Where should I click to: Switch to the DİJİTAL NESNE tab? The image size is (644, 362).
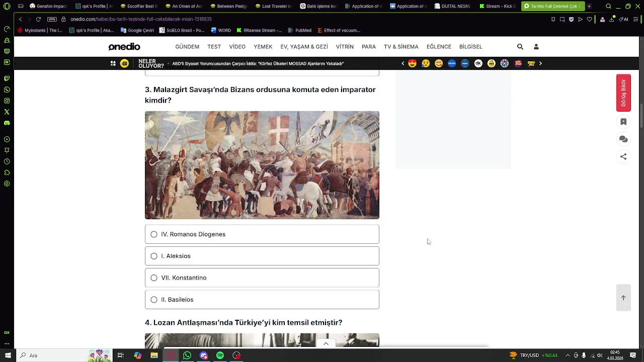pos(453,6)
